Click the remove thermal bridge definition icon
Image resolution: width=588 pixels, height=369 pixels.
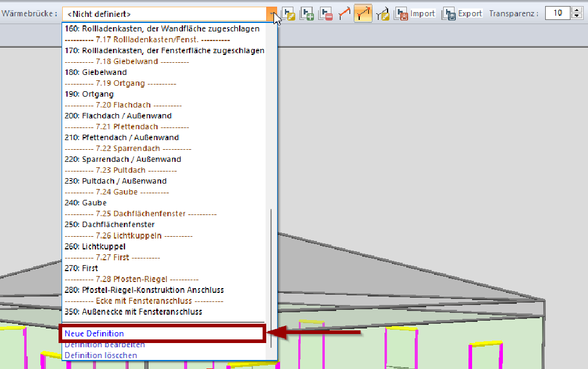click(x=326, y=13)
